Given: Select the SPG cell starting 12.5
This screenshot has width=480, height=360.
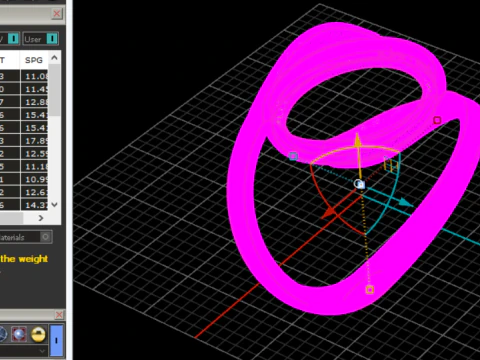Looking at the screenshot, I should (34, 154).
